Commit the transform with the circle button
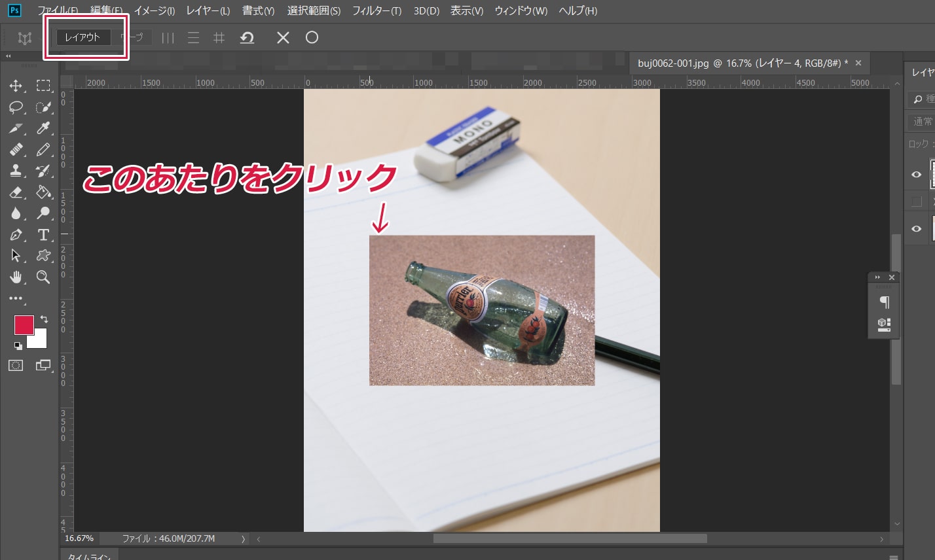The height and width of the screenshot is (560, 935). pyautogui.click(x=312, y=37)
